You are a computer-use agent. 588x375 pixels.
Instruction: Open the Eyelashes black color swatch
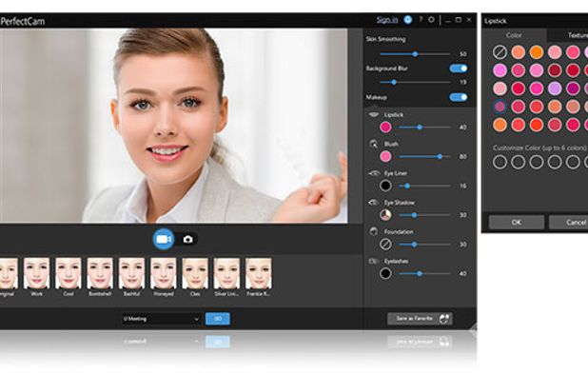tap(385, 273)
